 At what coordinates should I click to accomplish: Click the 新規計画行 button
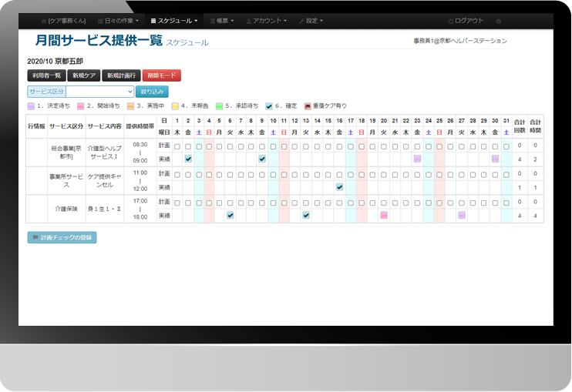click(121, 75)
